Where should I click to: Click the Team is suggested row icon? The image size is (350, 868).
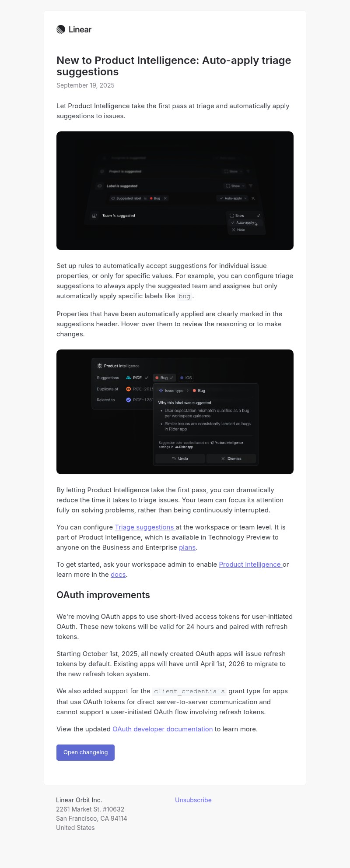[94, 215]
